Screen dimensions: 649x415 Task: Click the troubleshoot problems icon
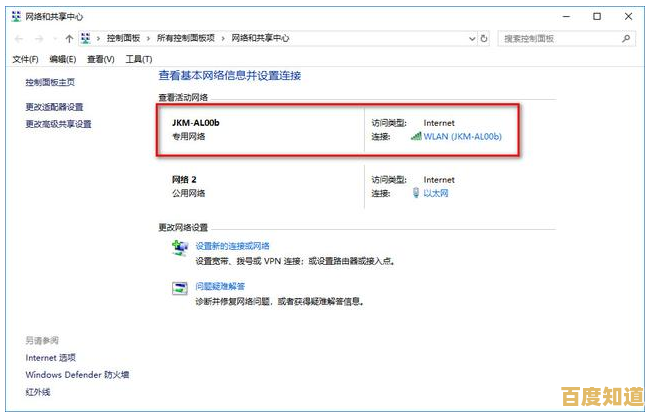click(x=180, y=288)
